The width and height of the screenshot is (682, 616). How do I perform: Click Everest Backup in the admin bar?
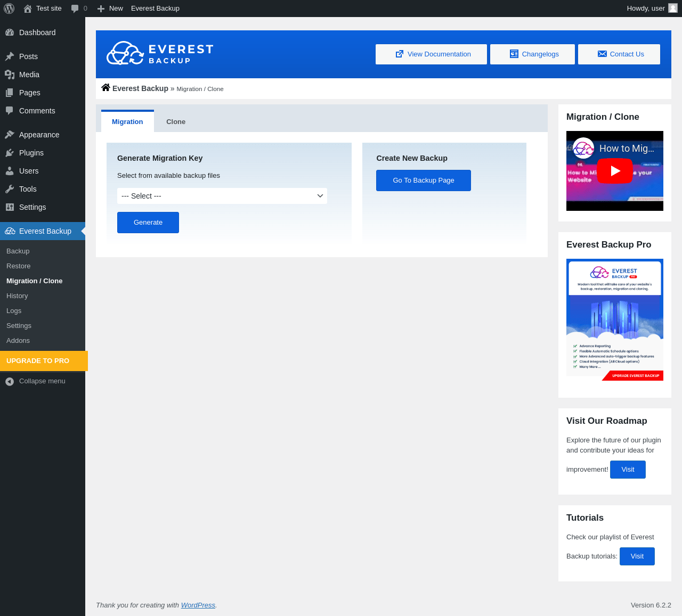pyautogui.click(x=155, y=9)
